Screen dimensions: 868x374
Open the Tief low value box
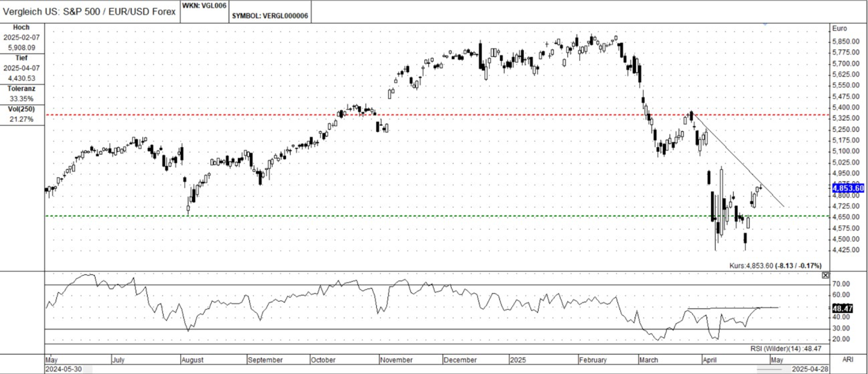[22, 69]
